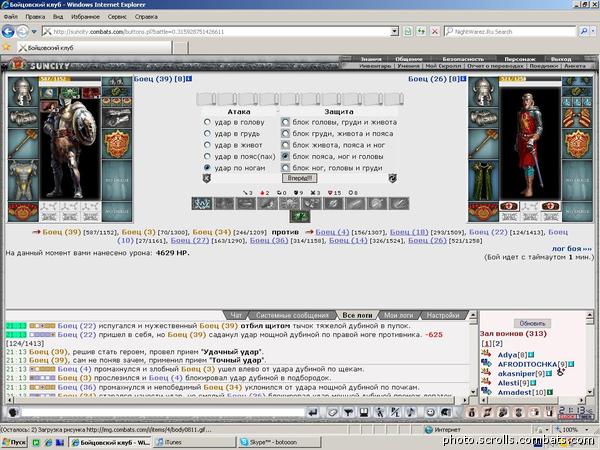Select attack 'удар по ногам'
The height and width of the screenshot is (450, 600).
pyautogui.click(x=207, y=168)
